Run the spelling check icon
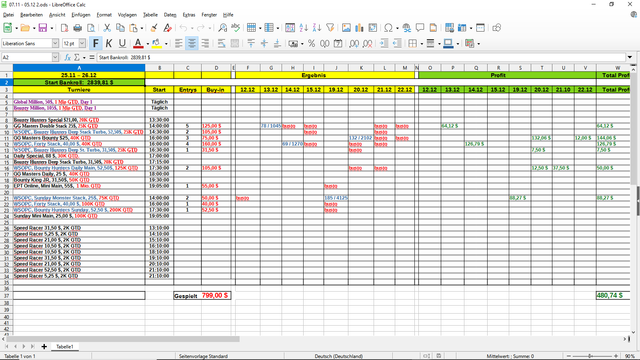 [236, 28]
